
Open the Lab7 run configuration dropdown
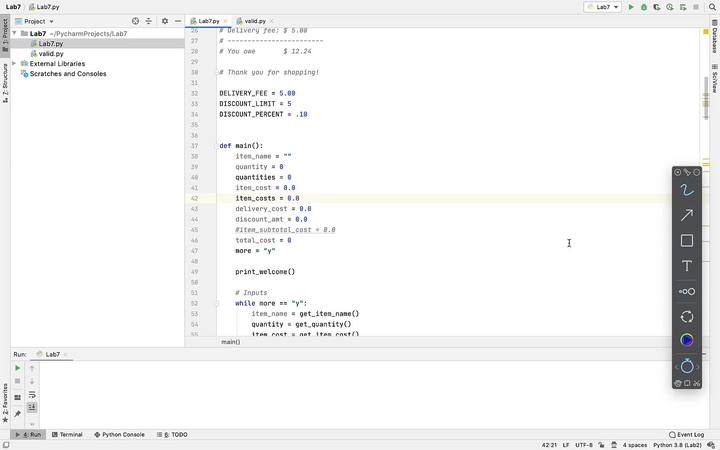pyautogui.click(x=603, y=7)
